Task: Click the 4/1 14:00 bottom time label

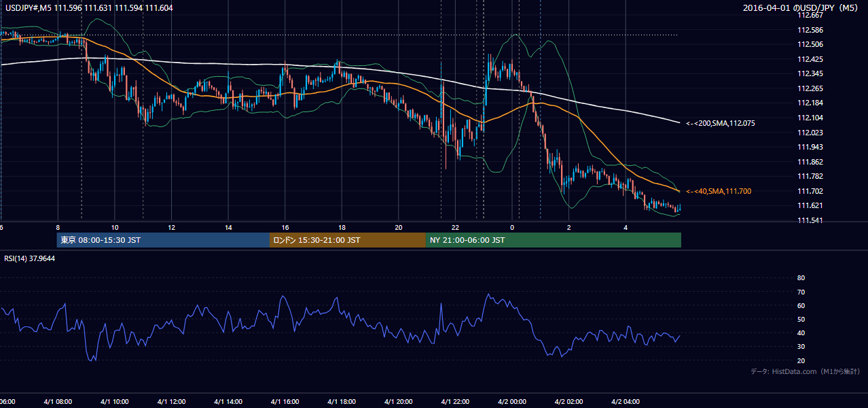Action: pos(228,402)
